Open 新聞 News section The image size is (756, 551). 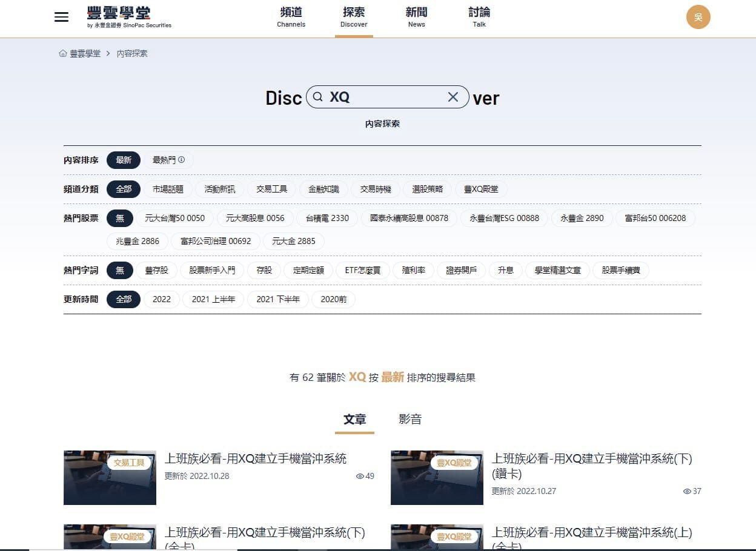point(417,18)
